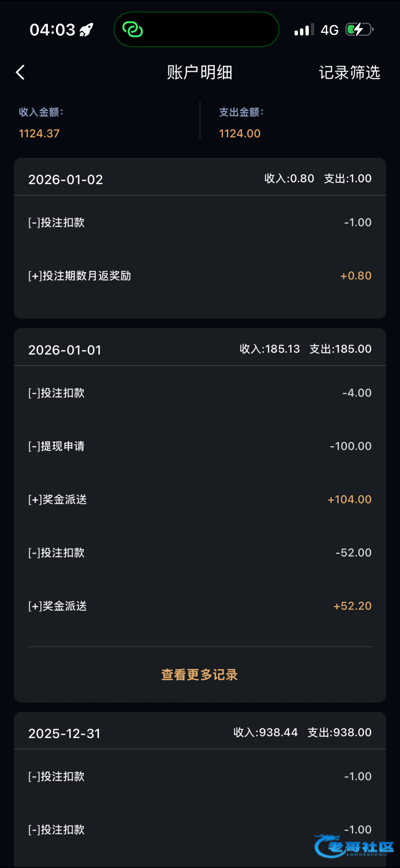This screenshot has width=400, height=868.
Task: Tap the green link icon in Dynamic Island
Action: [x=132, y=29]
